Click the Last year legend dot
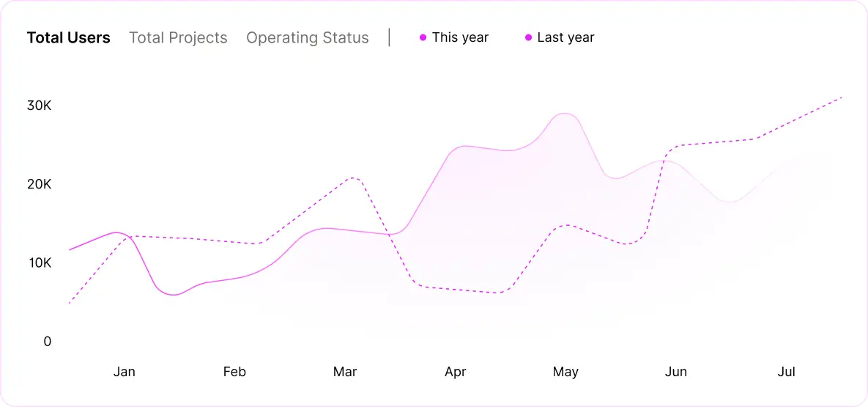The width and height of the screenshot is (868, 407). click(x=528, y=37)
